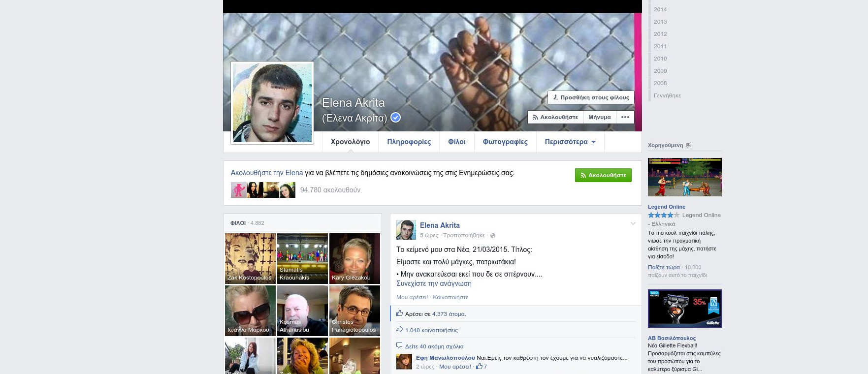Open commenter Εφη Μανωλοπούλου profile name

pos(445,358)
